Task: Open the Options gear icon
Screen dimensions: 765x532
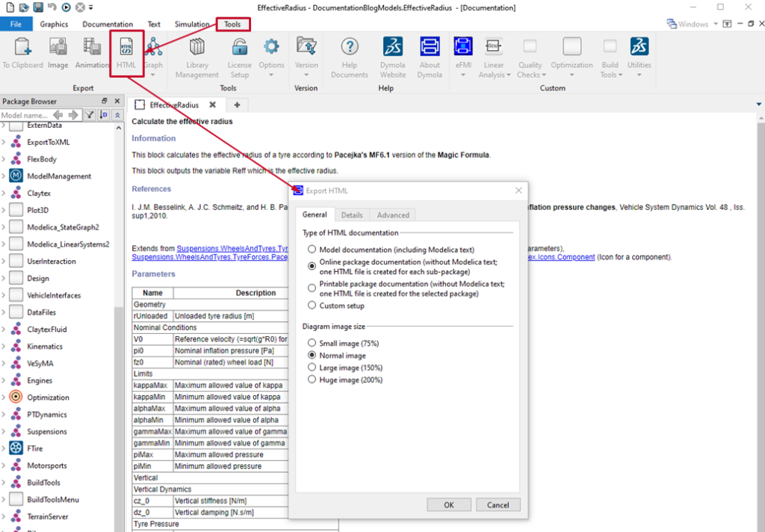Action: 271,47
